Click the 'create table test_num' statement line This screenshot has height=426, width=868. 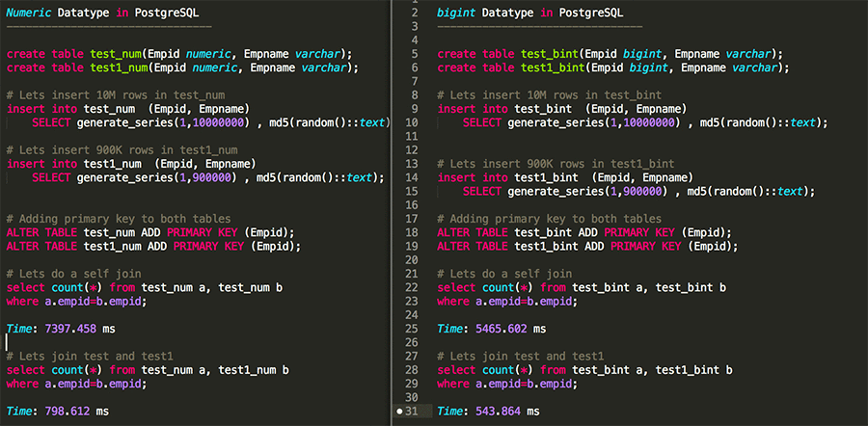[179, 54]
